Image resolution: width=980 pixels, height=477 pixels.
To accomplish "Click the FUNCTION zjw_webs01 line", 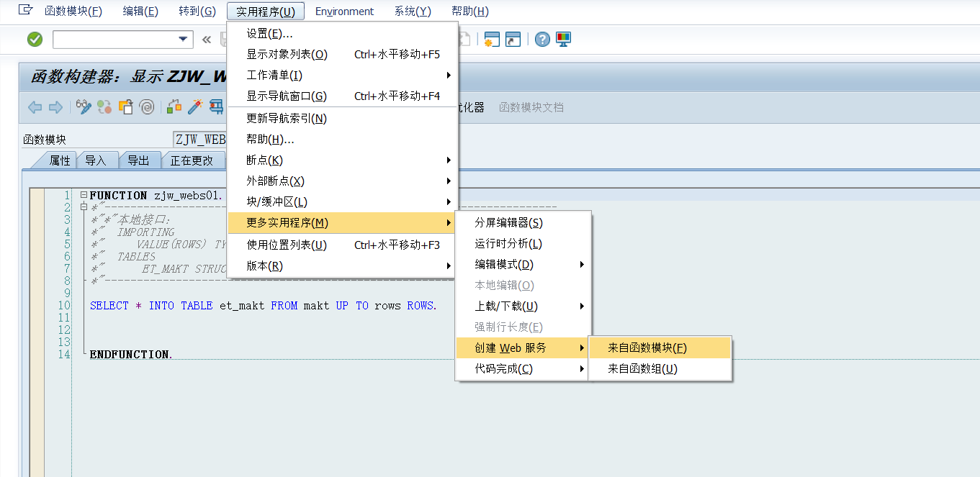I will 156,195.
